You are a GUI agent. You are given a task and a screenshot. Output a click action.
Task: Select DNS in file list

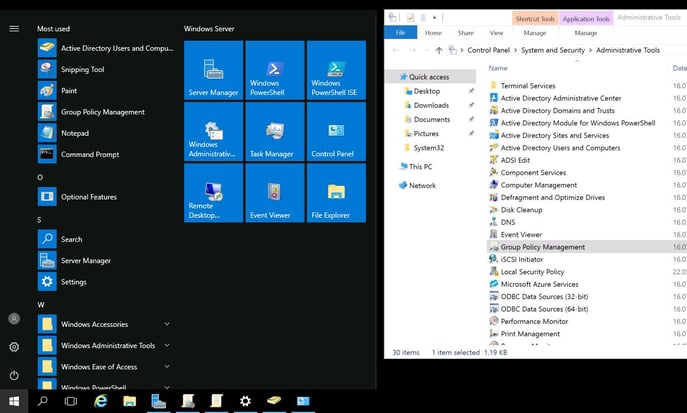[508, 222]
